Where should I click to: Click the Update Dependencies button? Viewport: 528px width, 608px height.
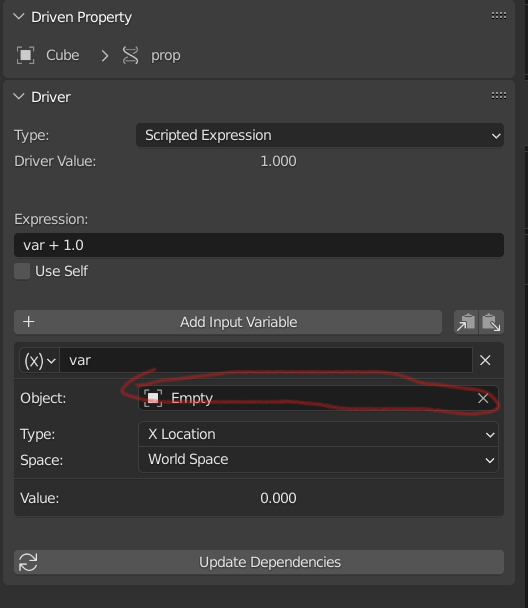[259, 562]
